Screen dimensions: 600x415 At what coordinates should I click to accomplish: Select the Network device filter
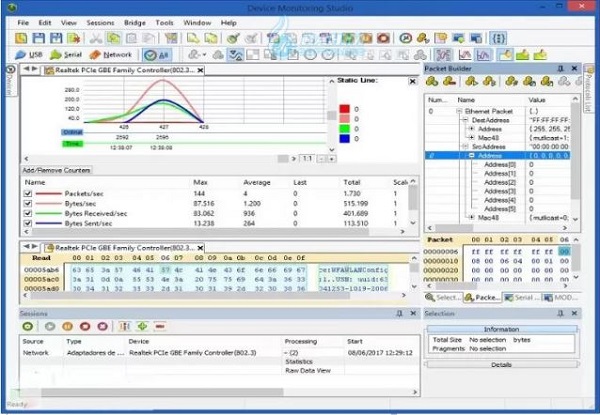point(111,55)
